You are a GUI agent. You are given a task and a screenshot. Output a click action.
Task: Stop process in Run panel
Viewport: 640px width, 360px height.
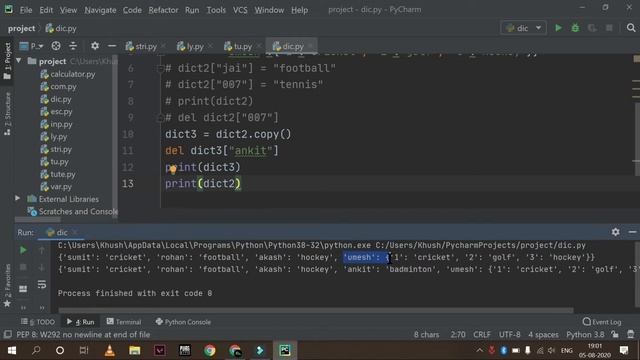point(23,267)
